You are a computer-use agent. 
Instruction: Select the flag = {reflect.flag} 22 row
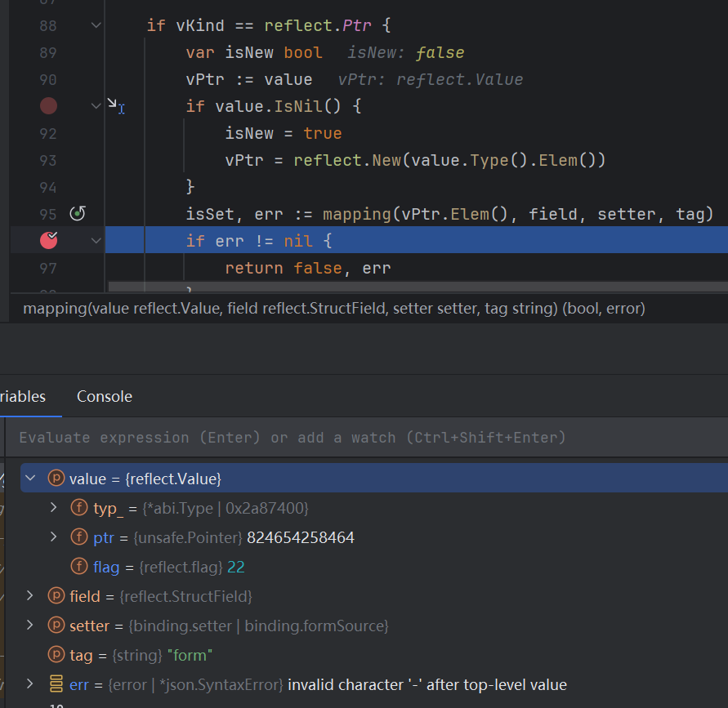pyautogui.click(x=373, y=567)
